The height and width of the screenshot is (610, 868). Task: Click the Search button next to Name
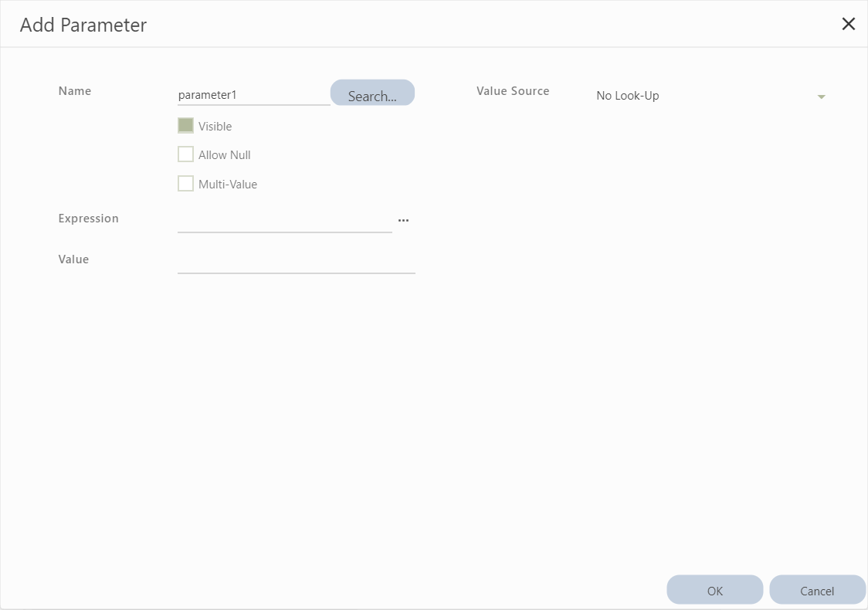[x=372, y=93]
